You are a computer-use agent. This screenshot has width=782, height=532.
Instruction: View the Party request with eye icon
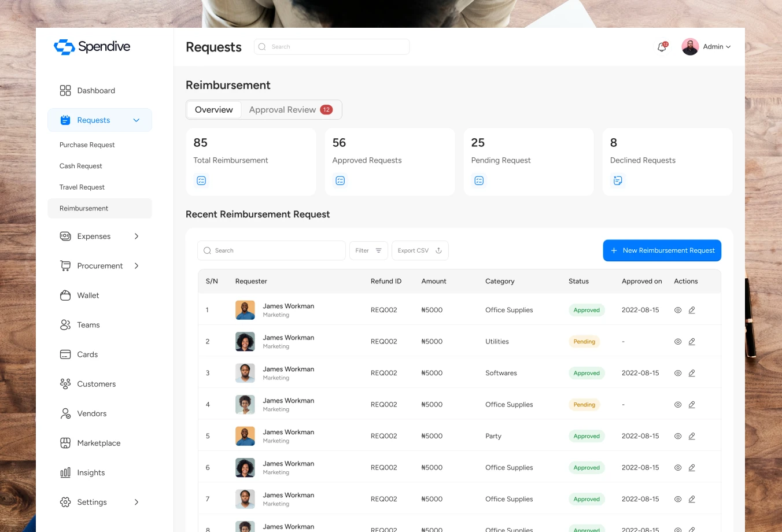click(x=678, y=436)
